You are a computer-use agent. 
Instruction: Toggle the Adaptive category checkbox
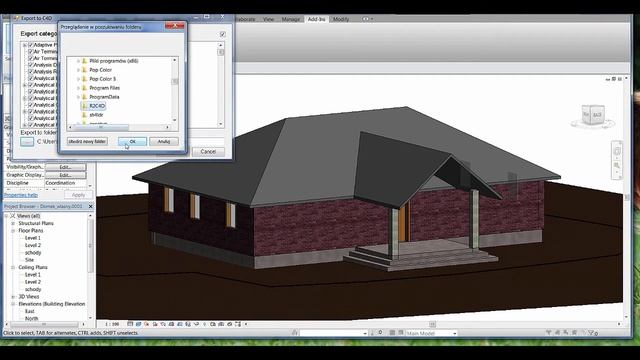click(30, 45)
